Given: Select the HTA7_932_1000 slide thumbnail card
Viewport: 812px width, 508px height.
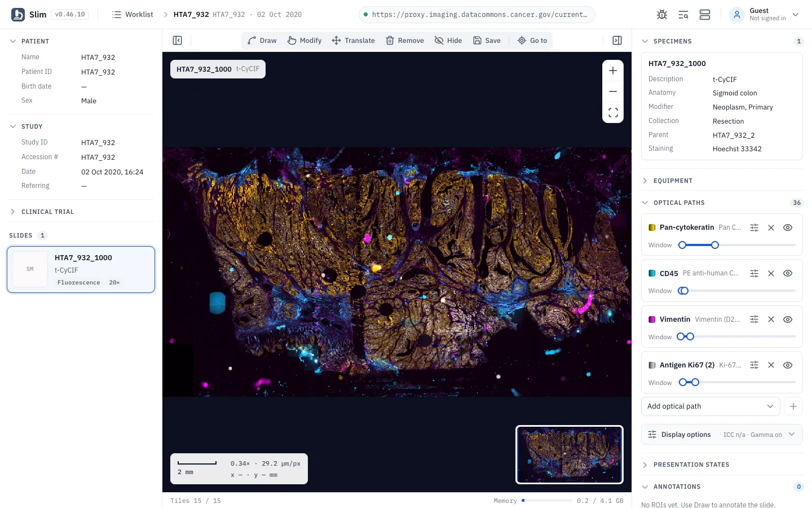Looking at the screenshot, I should pyautogui.click(x=81, y=269).
